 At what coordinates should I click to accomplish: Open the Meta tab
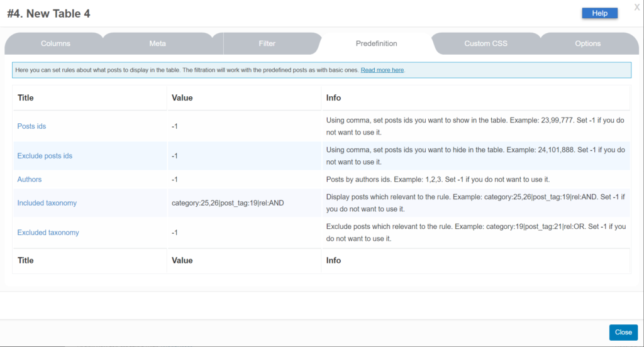pyautogui.click(x=158, y=44)
